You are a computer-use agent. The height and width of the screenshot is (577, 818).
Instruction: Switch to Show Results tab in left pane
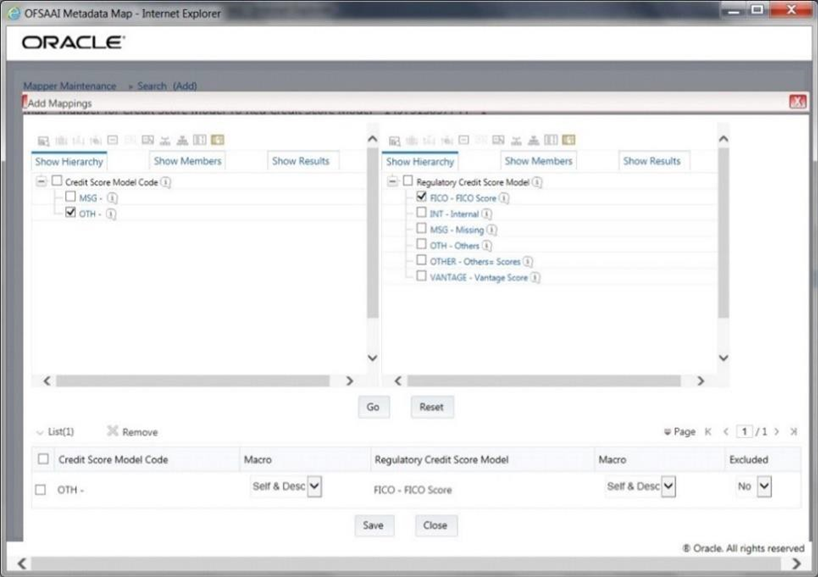click(300, 161)
